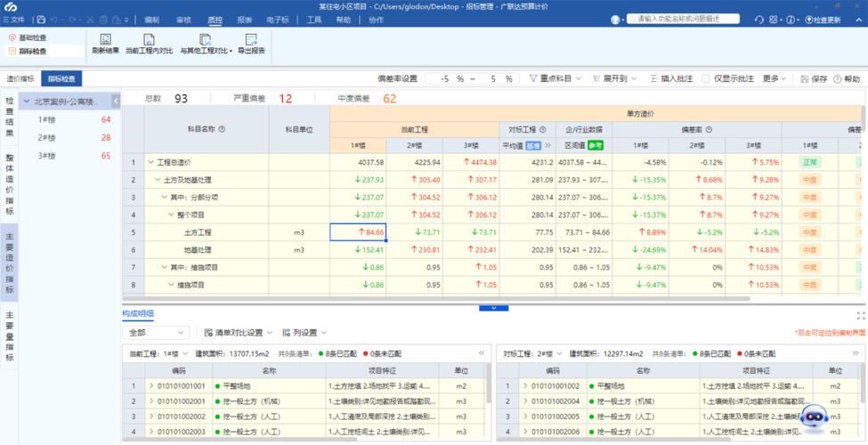Click the Glodon cloud logo icon

(11, 6)
